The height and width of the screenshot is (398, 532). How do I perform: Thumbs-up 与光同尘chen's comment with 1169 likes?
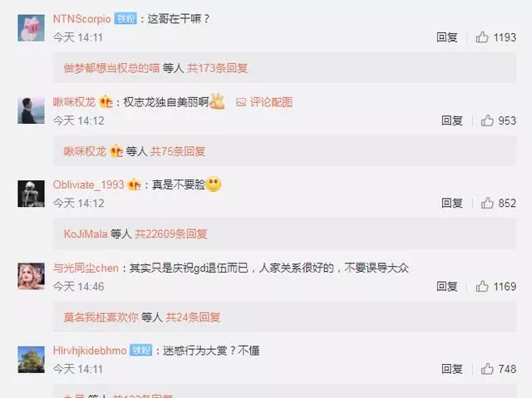(x=482, y=287)
